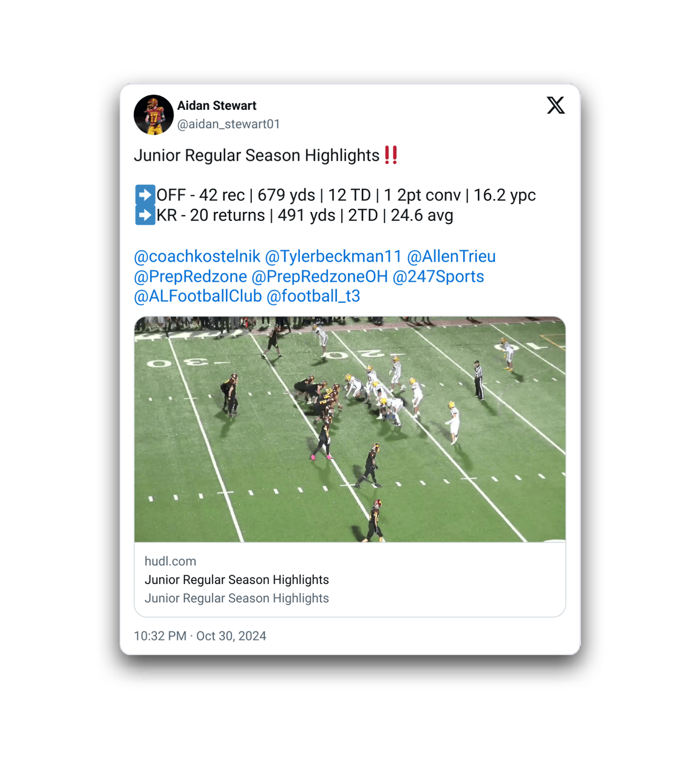Open the Junior Regular Season Highlights card title

tap(237, 580)
